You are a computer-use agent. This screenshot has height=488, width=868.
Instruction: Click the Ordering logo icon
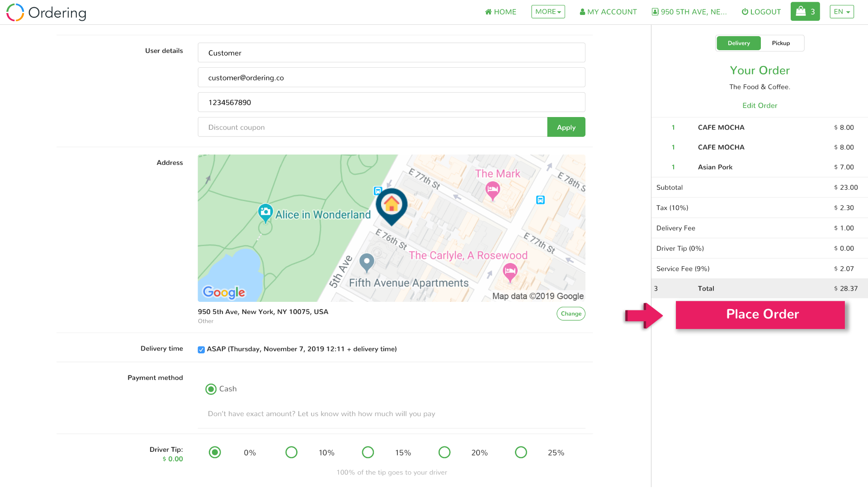pyautogui.click(x=15, y=12)
